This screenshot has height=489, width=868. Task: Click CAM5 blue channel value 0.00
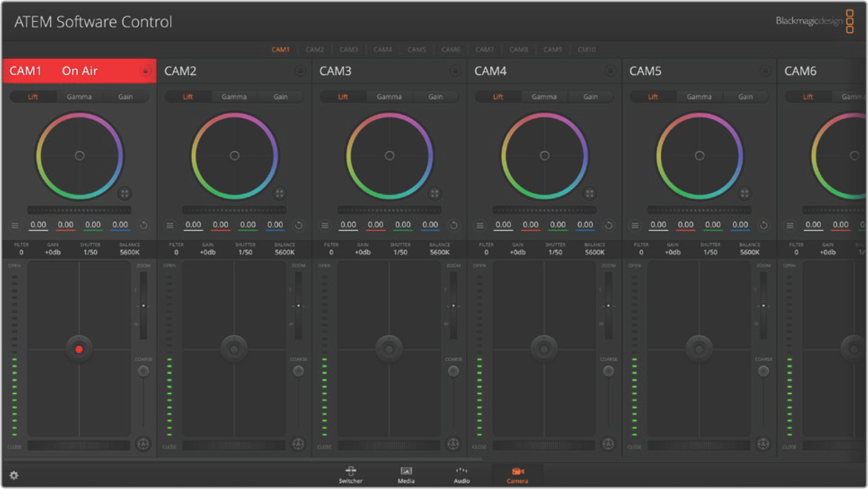click(x=740, y=225)
